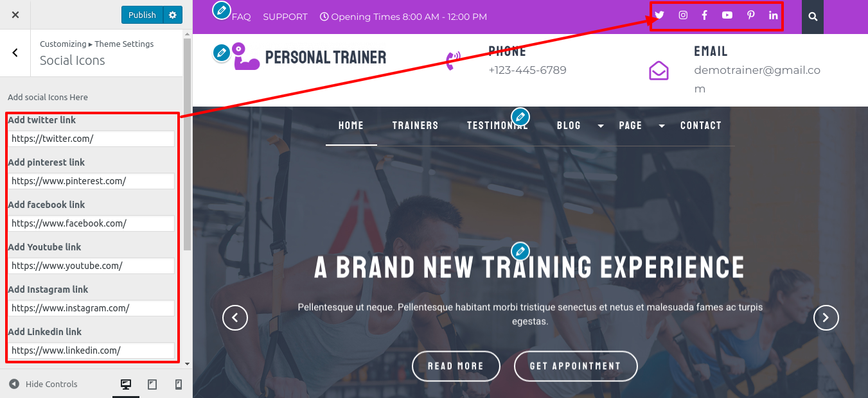Go back from Social Icons section
The image size is (868, 398).
click(x=15, y=53)
